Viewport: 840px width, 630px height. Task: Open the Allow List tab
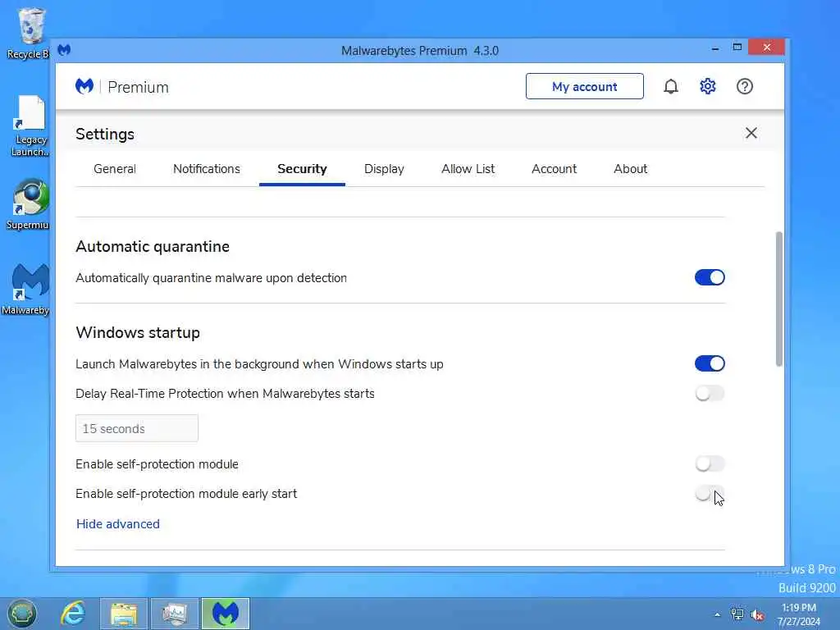468,169
